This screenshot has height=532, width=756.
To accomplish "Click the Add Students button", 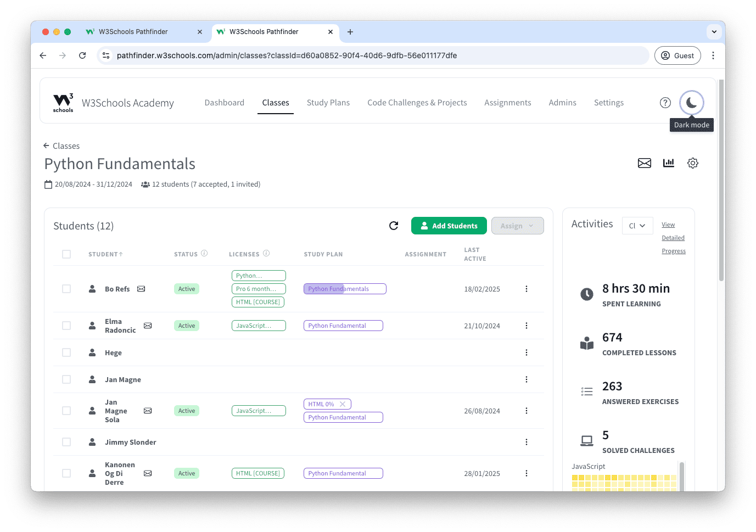I will [449, 226].
